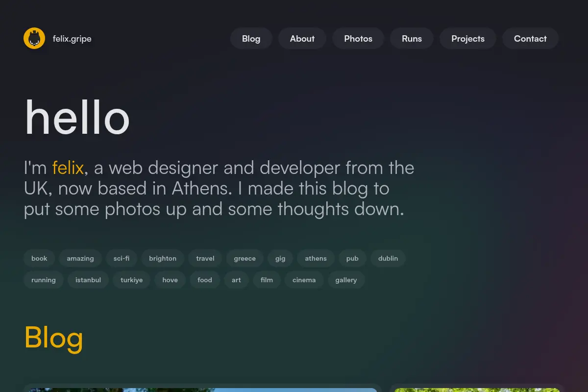This screenshot has height=392, width=588.
Task: Click the dublin tag
Action: coord(388,258)
